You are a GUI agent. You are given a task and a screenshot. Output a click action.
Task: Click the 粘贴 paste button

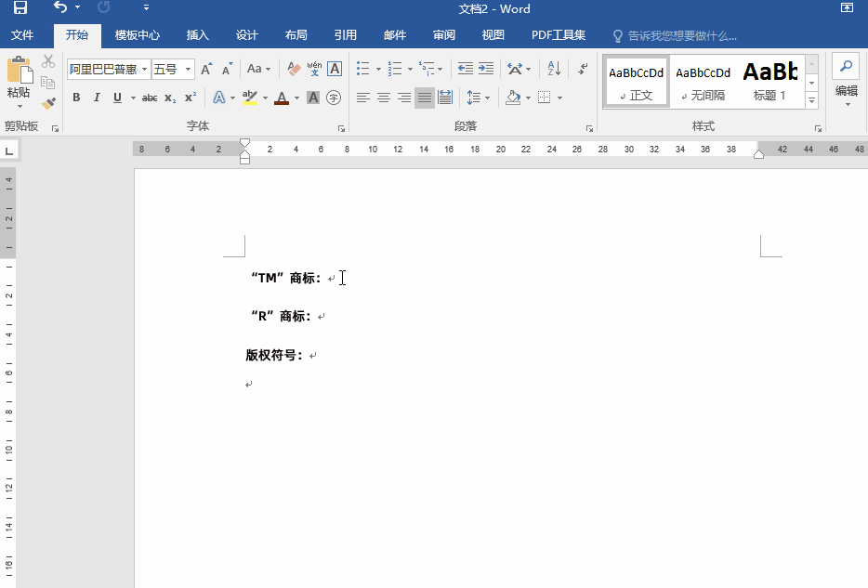tap(19, 79)
